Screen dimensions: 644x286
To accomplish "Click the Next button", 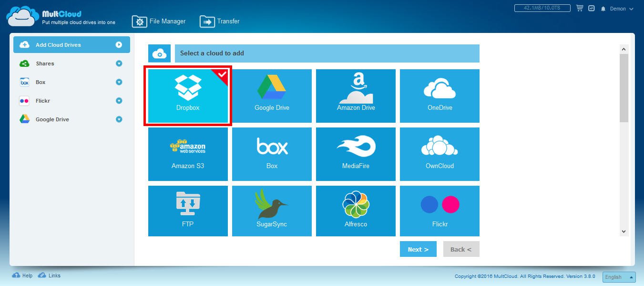I will pos(418,249).
